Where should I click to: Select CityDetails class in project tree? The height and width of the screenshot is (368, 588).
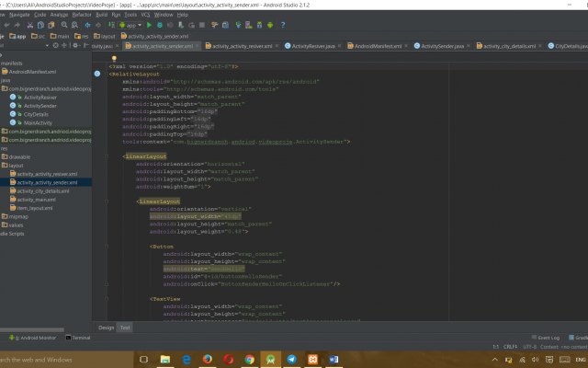click(29, 114)
